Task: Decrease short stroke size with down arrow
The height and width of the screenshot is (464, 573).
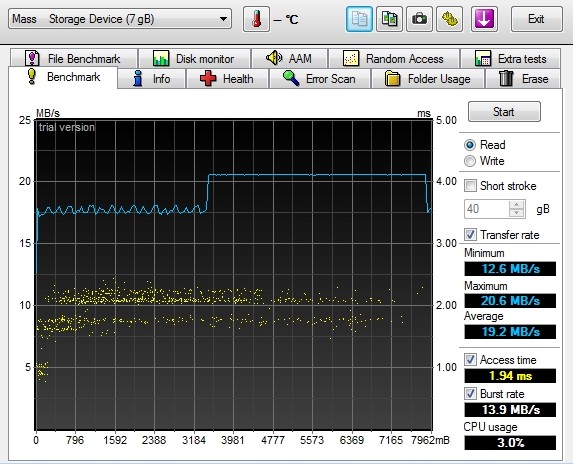Action: [516, 213]
